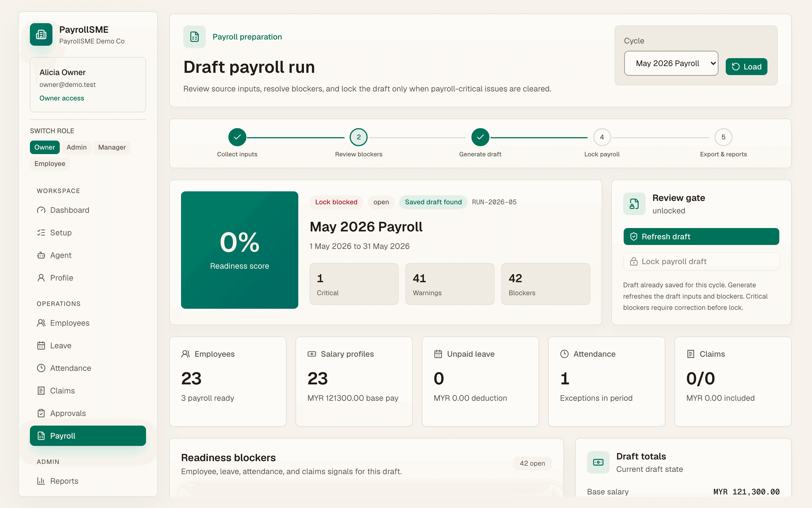812x508 pixels.
Task: Switch role to Manager
Action: [112, 147]
